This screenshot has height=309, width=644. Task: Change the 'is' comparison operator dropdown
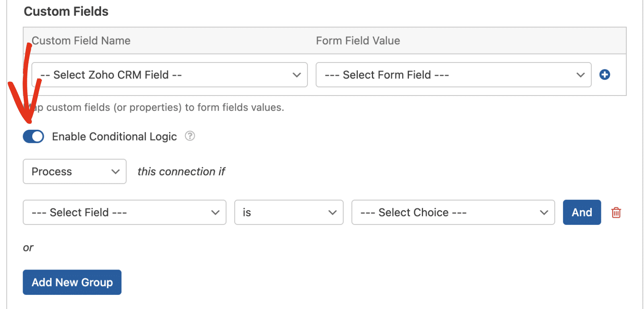[x=289, y=212]
